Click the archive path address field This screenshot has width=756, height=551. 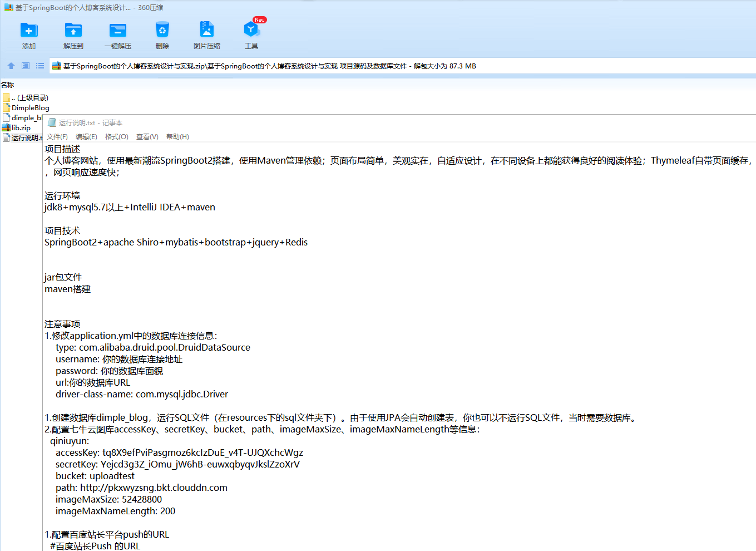coord(402,66)
